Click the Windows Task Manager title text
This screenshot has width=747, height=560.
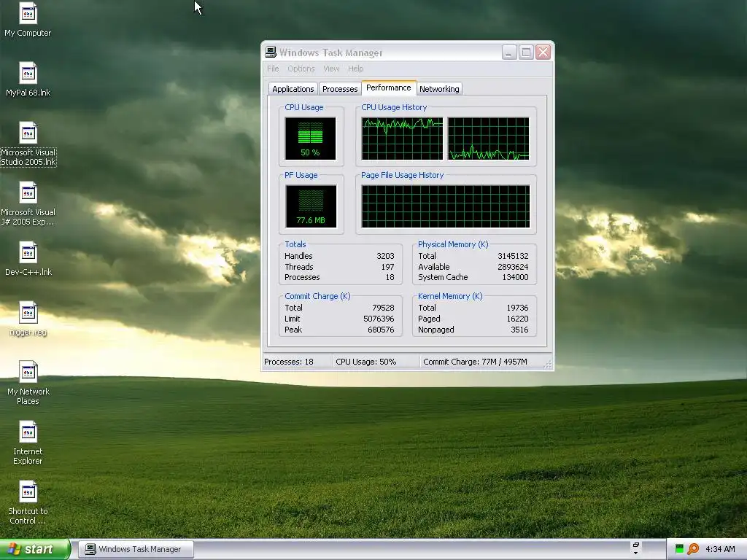(x=330, y=52)
